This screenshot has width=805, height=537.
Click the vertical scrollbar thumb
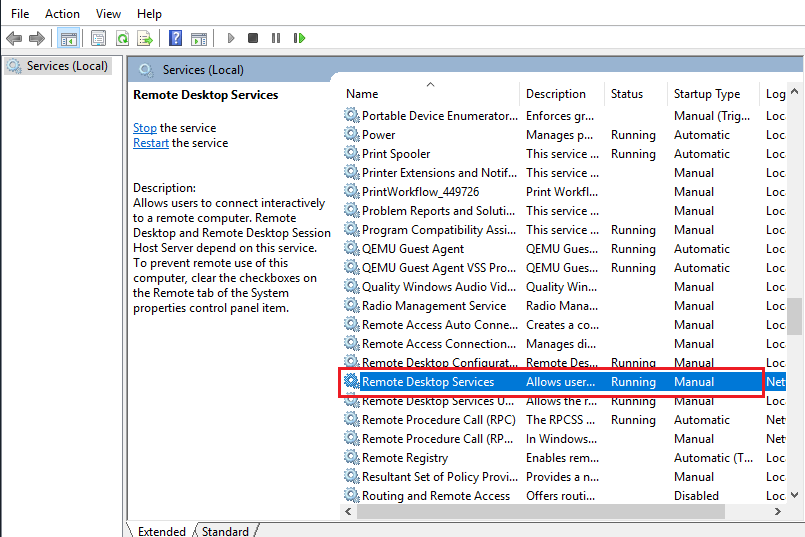794,316
